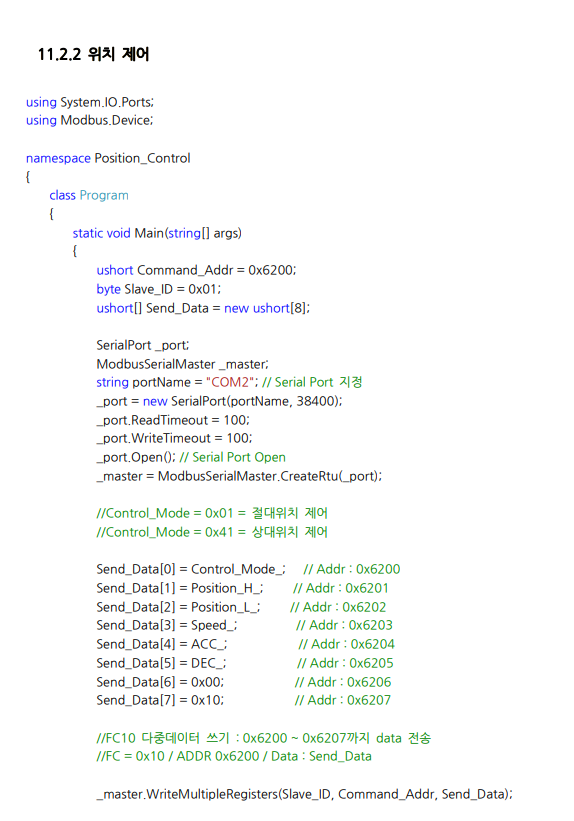Screen dimensions: 574x821
Task: Click 'Send_Data[7] = 0x10;' statement
Action: [160, 700]
